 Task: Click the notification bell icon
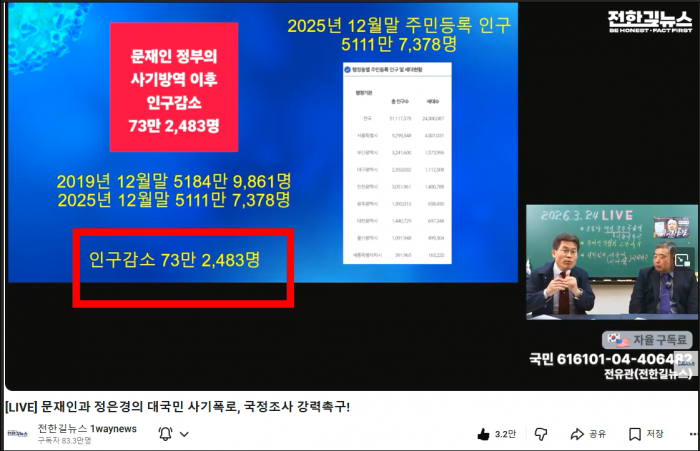coord(165,433)
